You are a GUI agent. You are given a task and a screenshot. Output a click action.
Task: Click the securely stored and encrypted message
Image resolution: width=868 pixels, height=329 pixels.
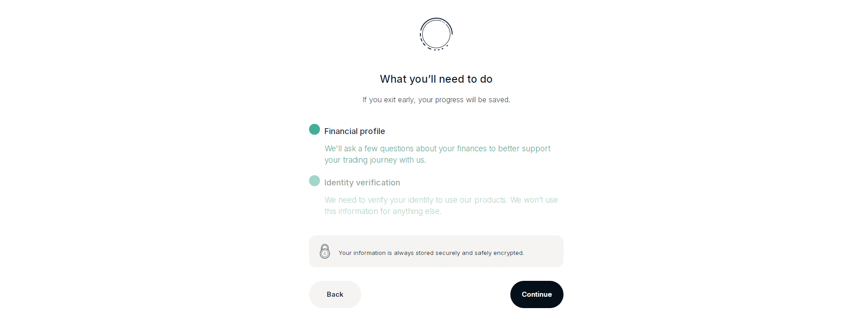tap(431, 253)
